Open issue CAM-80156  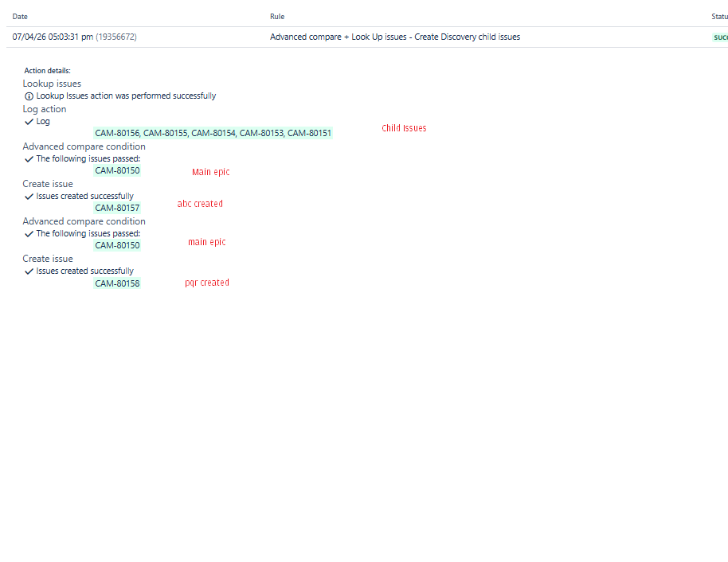click(x=115, y=133)
